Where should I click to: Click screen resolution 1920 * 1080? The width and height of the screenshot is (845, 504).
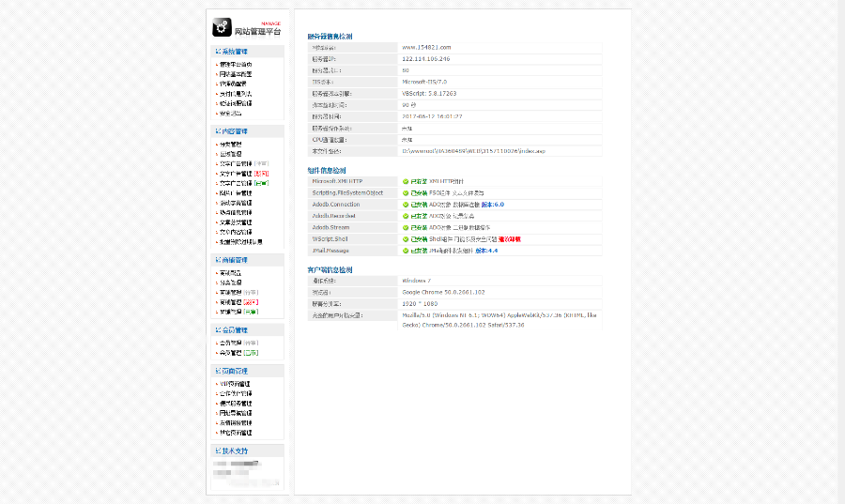tap(420, 304)
